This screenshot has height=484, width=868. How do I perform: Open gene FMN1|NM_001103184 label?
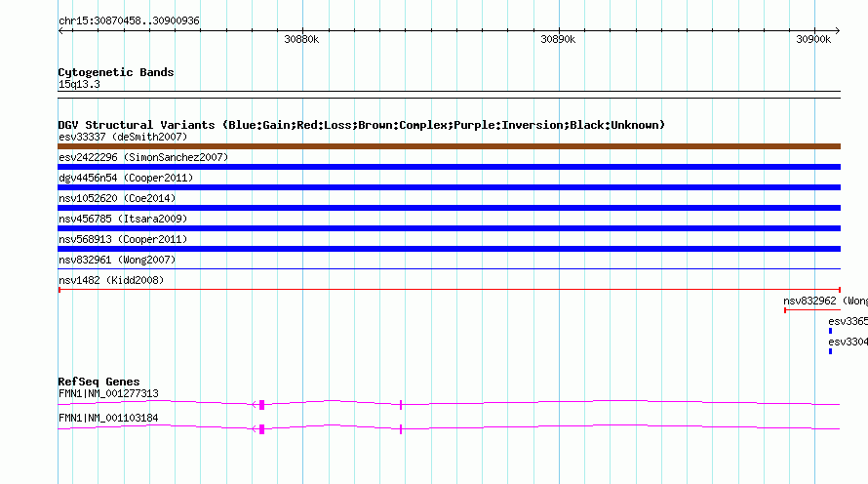pyautogui.click(x=108, y=418)
